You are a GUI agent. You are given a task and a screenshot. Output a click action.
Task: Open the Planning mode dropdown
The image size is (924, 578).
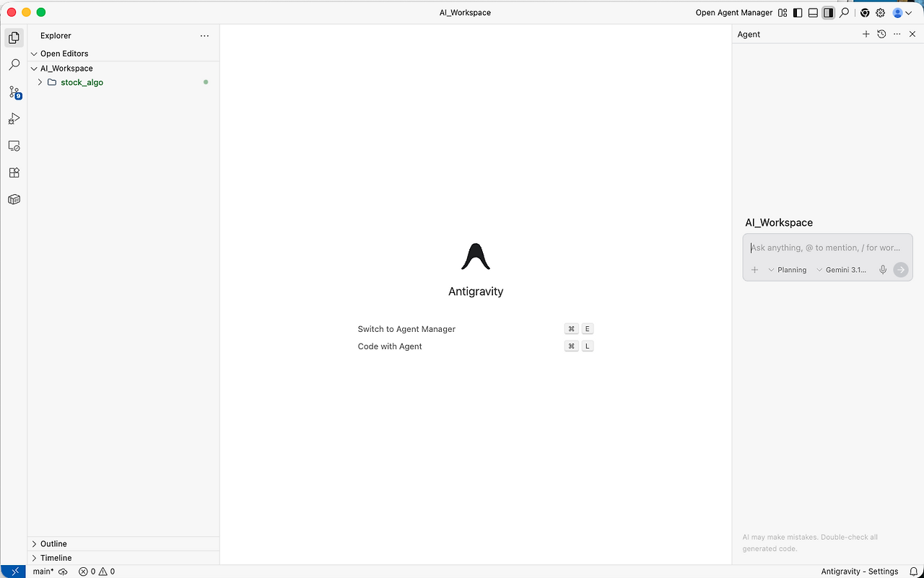point(788,270)
